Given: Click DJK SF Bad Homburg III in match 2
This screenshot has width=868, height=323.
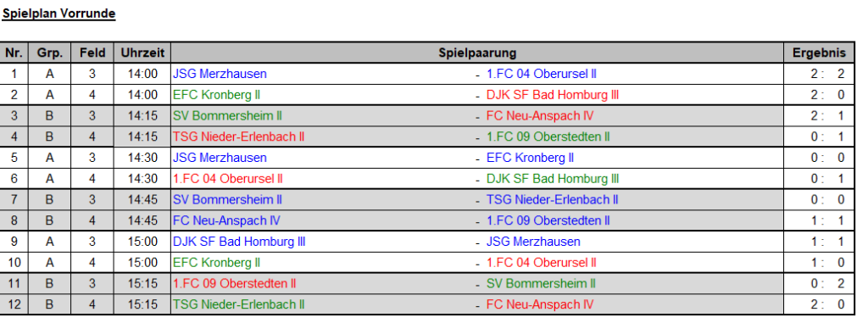Looking at the screenshot, I should pos(553,95).
